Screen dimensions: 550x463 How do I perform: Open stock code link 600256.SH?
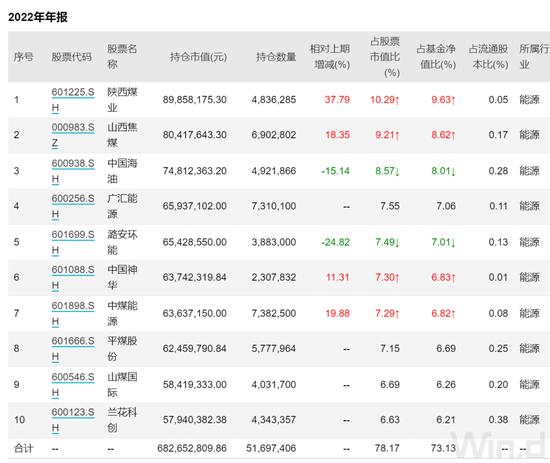(73, 206)
